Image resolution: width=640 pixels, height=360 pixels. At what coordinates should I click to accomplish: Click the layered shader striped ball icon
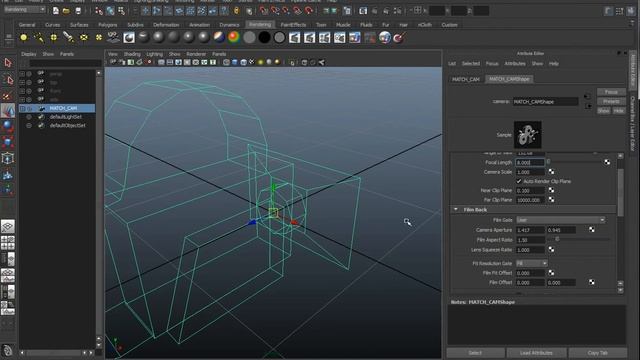click(x=219, y=38)
